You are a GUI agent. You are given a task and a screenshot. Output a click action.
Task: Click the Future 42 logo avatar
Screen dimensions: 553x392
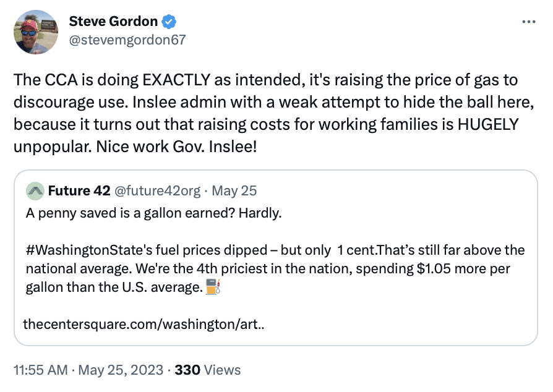(x=35, y=191)
